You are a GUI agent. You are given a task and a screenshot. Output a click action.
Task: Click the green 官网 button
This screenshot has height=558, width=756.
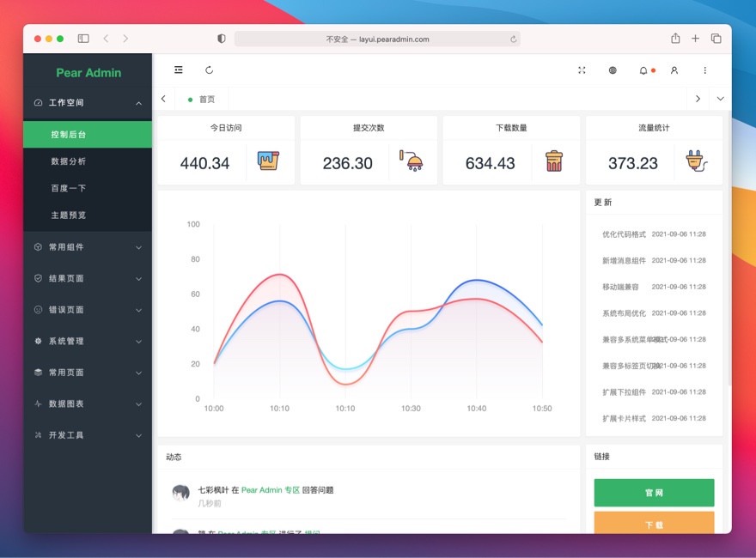click(654, 492)
